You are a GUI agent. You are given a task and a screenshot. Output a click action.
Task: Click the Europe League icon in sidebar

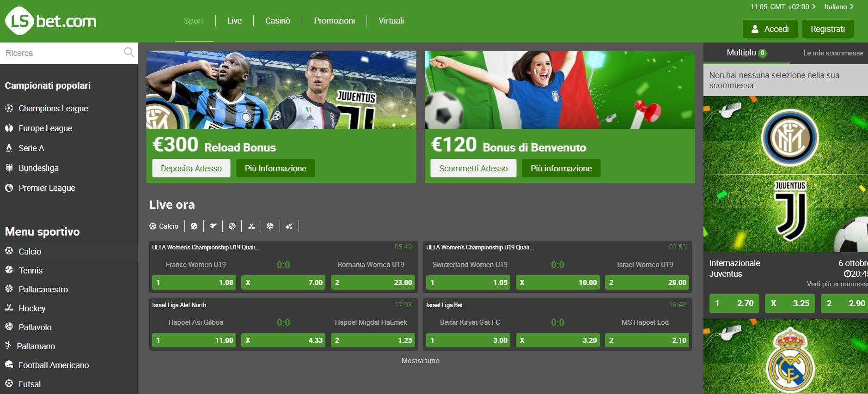(9, 128)
